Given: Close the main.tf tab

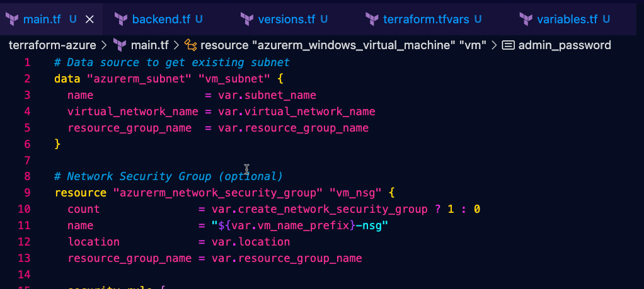Looking at the screenshot, I should click(x=89, y=19).
